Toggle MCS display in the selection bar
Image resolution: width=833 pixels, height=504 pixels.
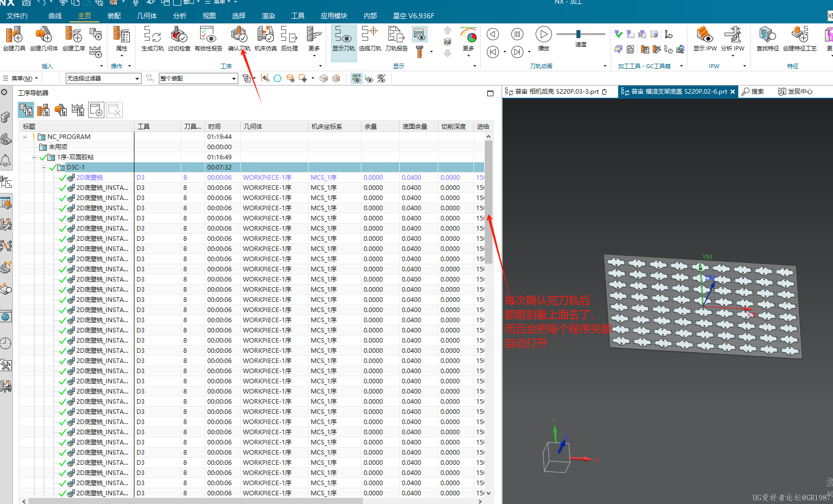(x=356, y=78)
